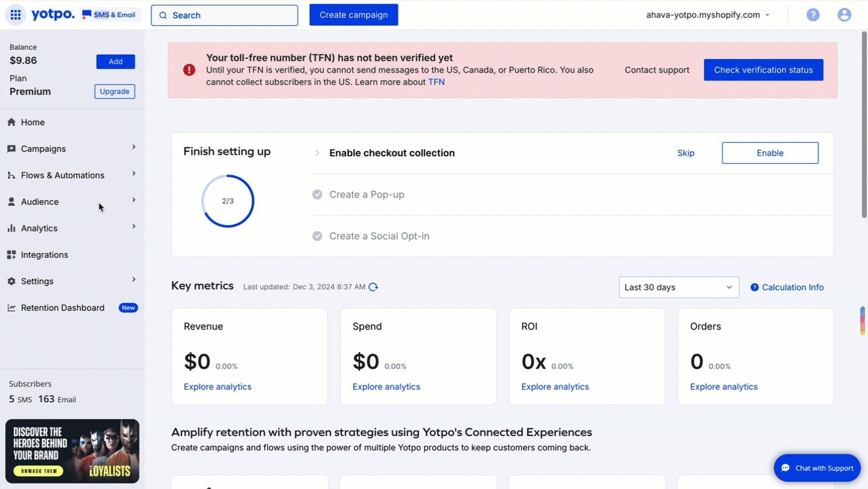Click the Retention Dashboard chart icon
Viewport: 868px width, 489px height.
pyautogui.click(x=11, y=308)
